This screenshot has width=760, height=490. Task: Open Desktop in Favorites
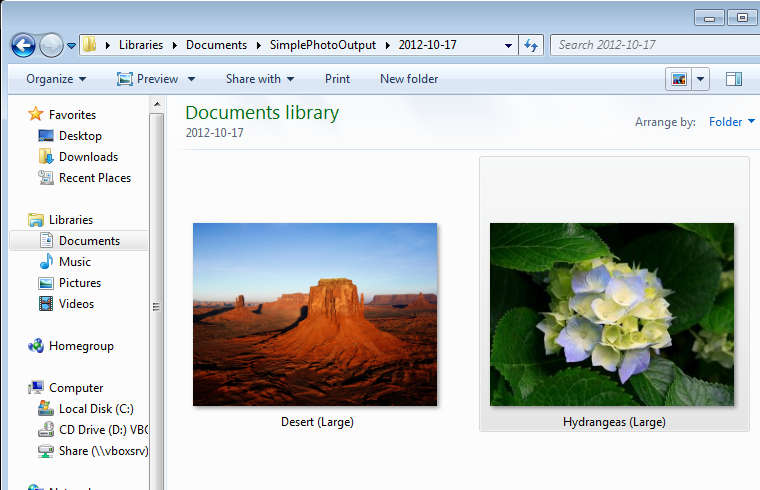[x=80, y=136]
